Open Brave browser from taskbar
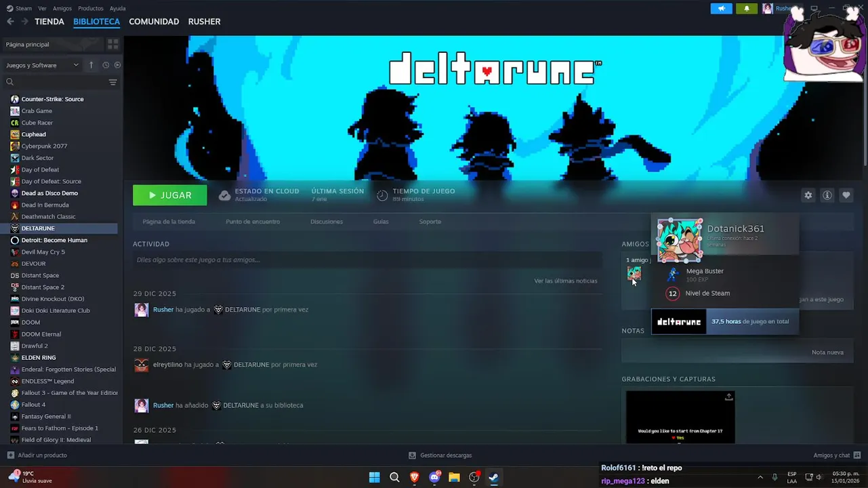The image size is (868, 488). coord(414,477)
